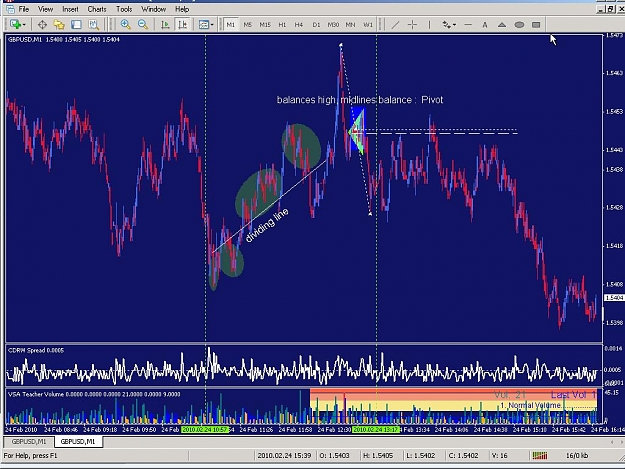Viewport: 625px width, 469px height.
Task: Select the horizontal line tool
Action: pos(468,25)
